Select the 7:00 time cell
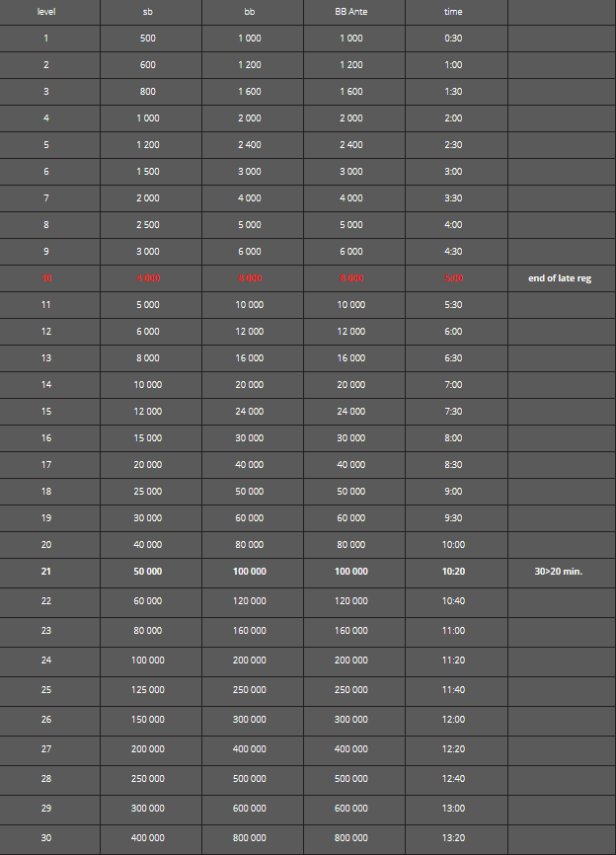This screenshot has width=616, height=855. pos(453,384)
